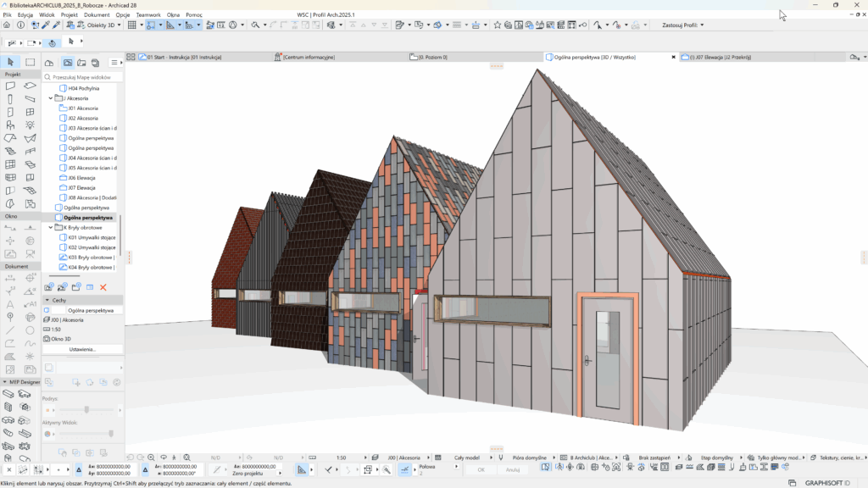Collapse the Cechy properties section
Viewport: 868px width, 488px height.
[47, 300]
